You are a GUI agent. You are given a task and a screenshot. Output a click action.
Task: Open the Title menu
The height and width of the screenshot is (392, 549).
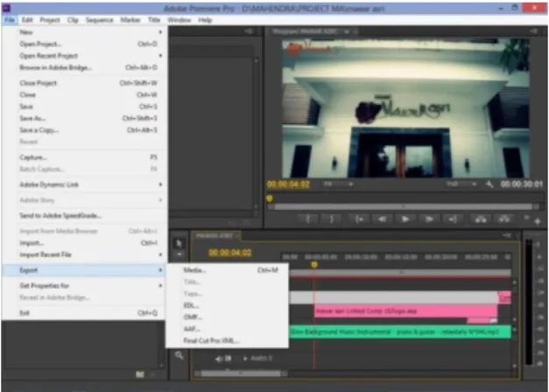point(154,20)
